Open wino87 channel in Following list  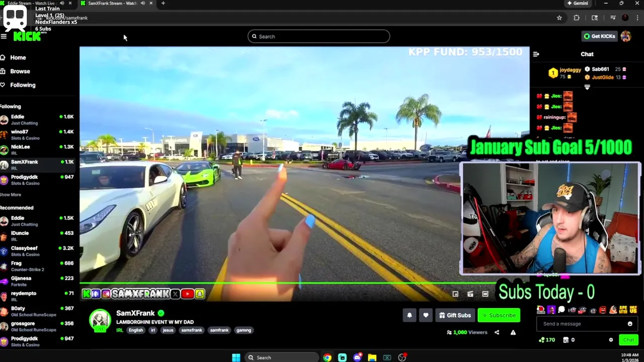tap(37, 134)
